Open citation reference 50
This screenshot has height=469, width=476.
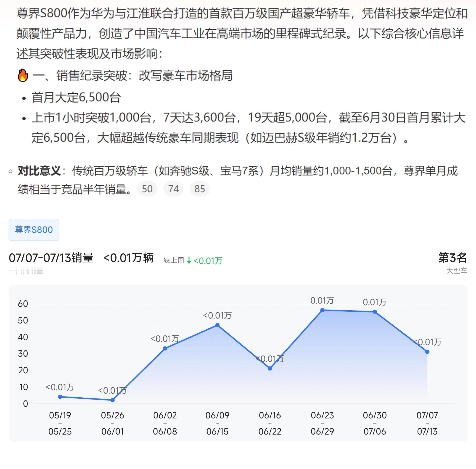click(x=147, y=189)
